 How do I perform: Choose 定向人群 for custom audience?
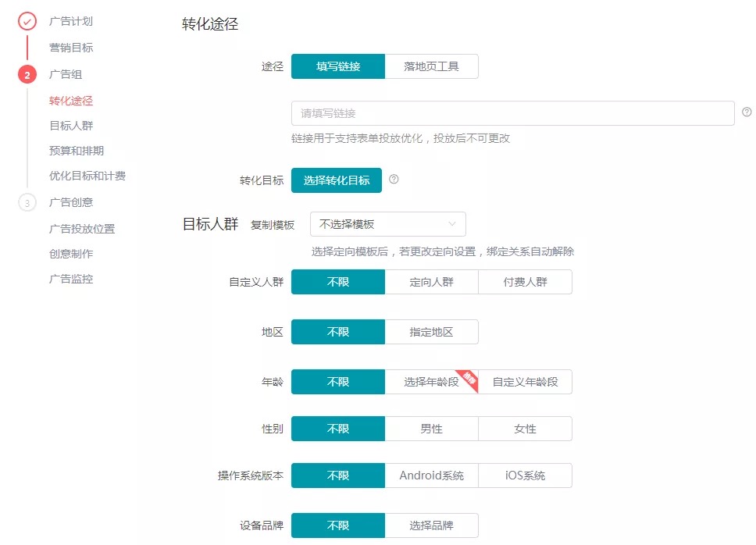pyautogui.click(x=432, y=282)
